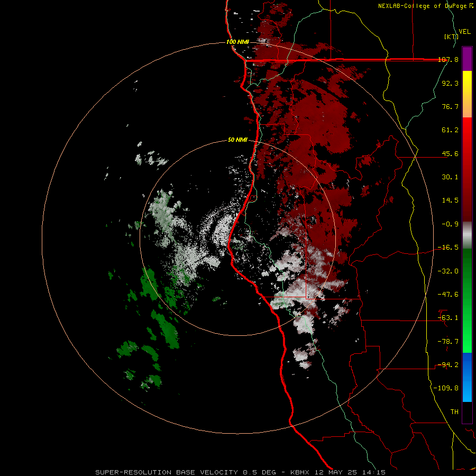Click the purple segment of color bar
Image resolution: width=476 pixels, height=476 pixels.
(467, 59)
